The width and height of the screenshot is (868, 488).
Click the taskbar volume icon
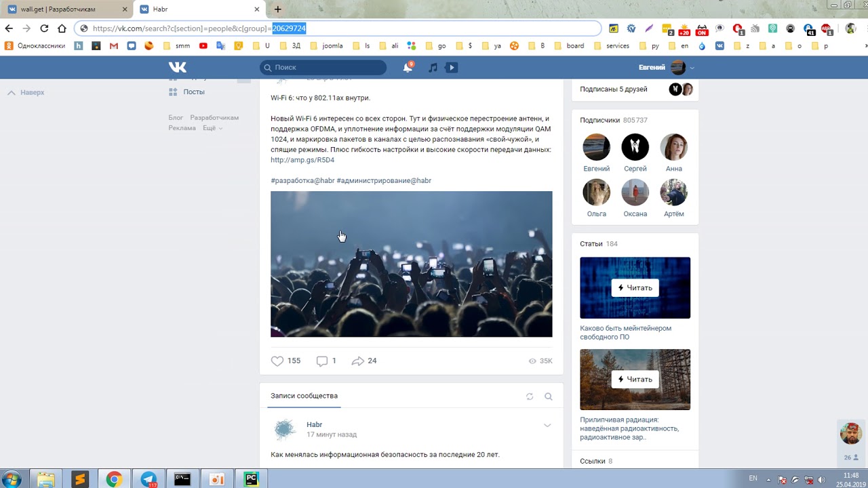[821, 480]
